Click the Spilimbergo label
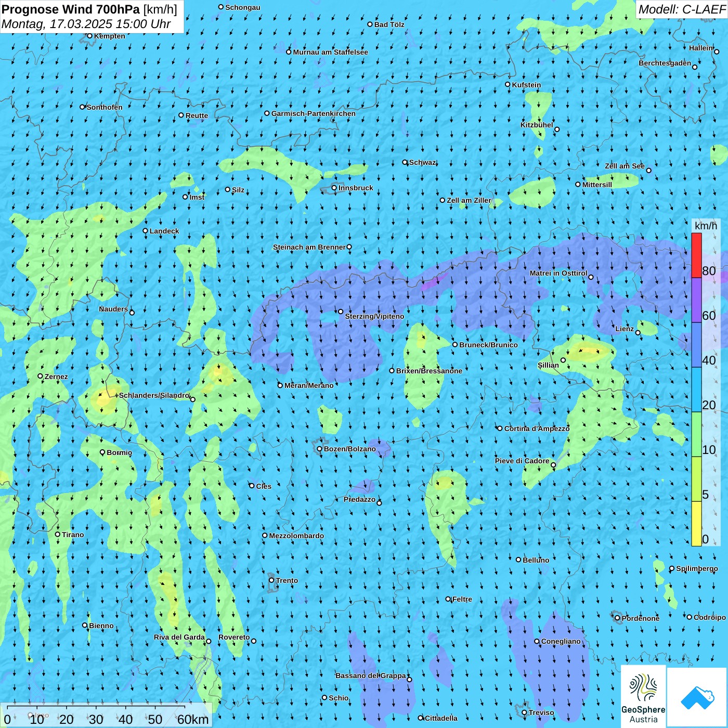 tap(697, 568)
